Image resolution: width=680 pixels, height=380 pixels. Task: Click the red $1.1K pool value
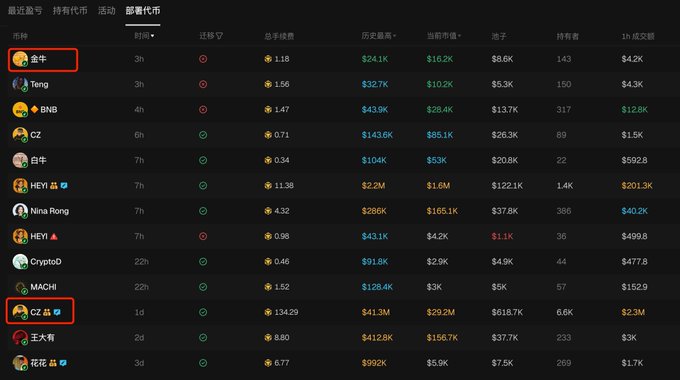coord(502,236)
